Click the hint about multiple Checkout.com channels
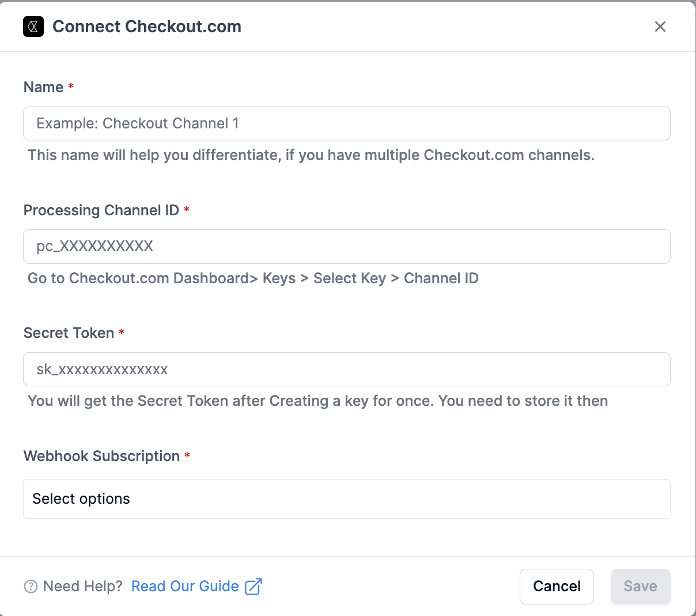696x616 pixels. [311, 155]
